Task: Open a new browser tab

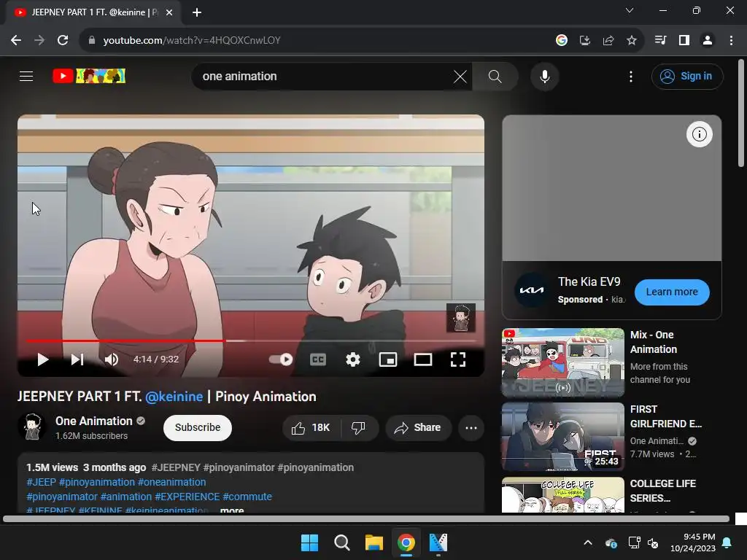Action: click(x=197, y=13)
